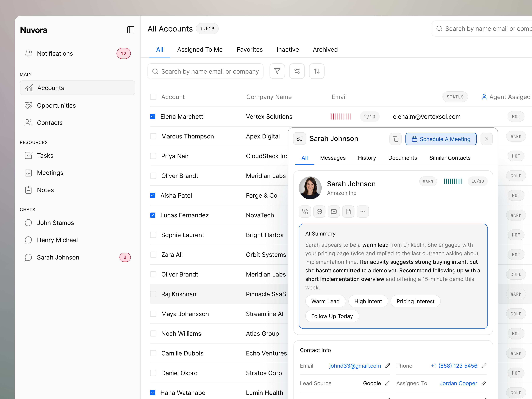The image size is (532, 399).
Task: Open chat icon in Sarah Johnson's card
Action: click(319, 211)
